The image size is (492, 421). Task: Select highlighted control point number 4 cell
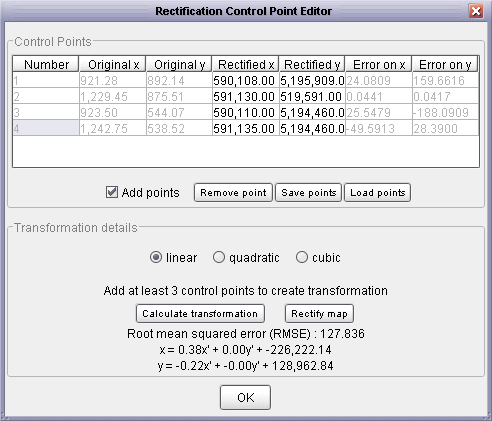tap(46, 128)
